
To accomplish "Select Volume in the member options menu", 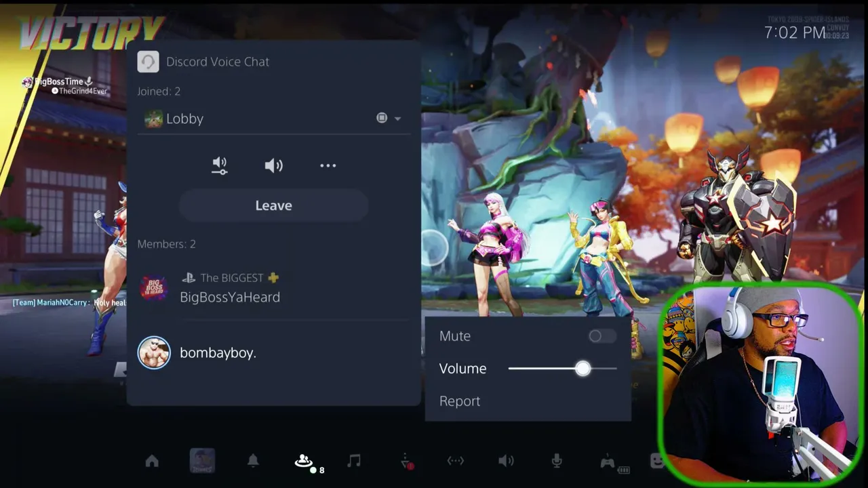I will click(463, 369).
